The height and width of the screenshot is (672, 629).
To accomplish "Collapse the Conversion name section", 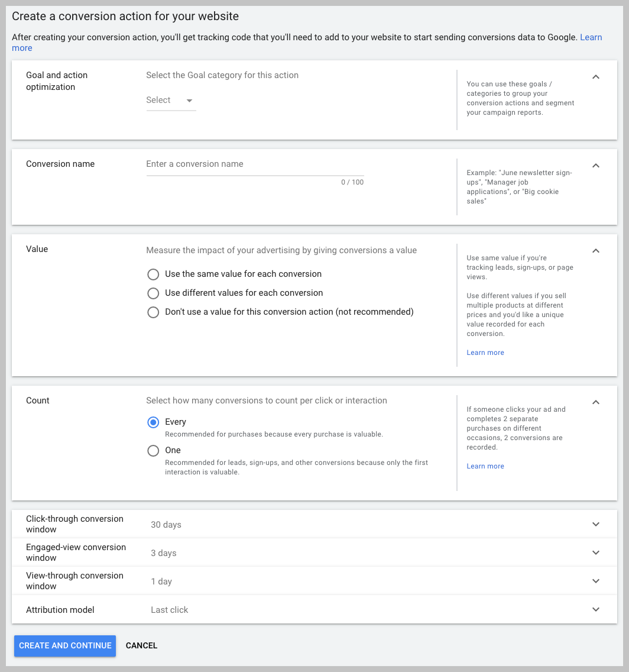I will click(596, 166).
